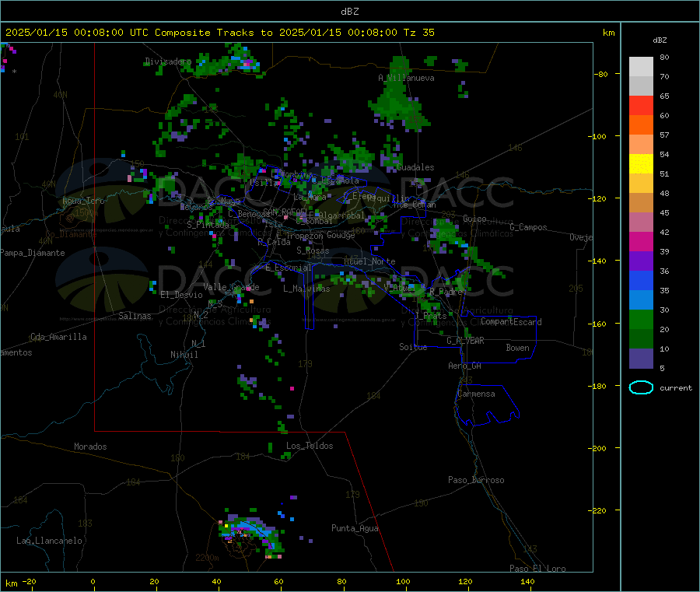700x592 pixels.
Task: Click the 'Guadales' place label
Action: (415, 167)
